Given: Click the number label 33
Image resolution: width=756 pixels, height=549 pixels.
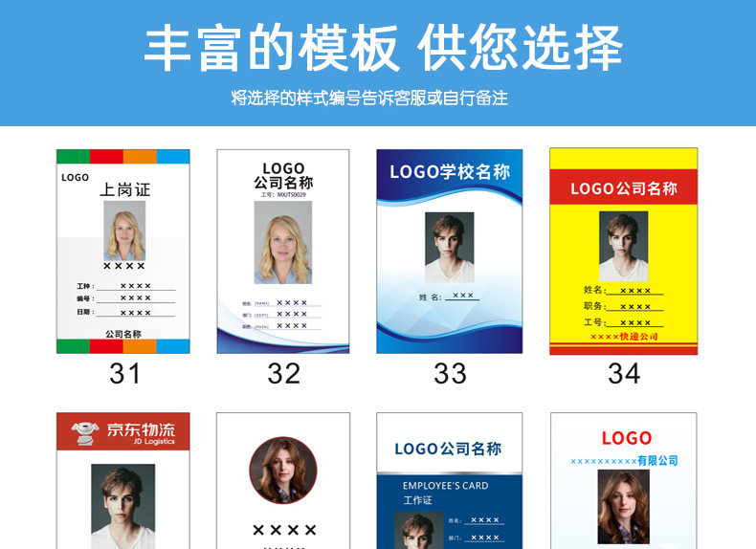Looking at the screenshot, I should [450, 374].
